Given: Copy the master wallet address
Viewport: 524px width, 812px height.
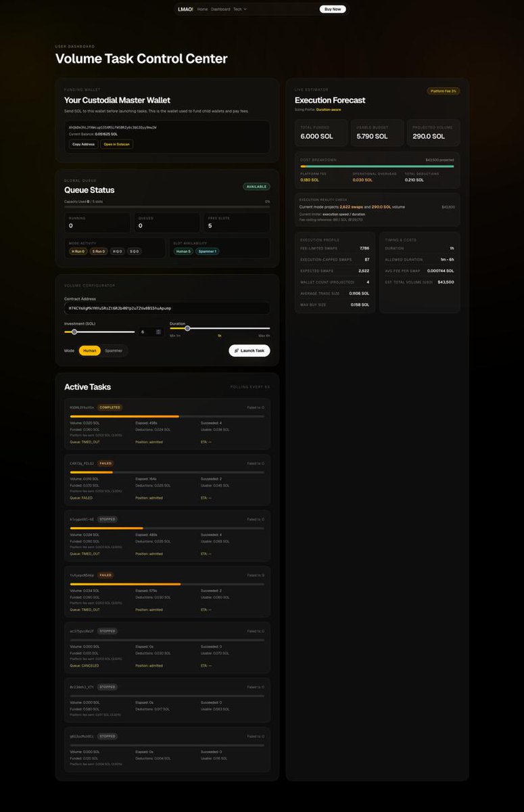Looking at the screenshot, I should pos(84,144).
